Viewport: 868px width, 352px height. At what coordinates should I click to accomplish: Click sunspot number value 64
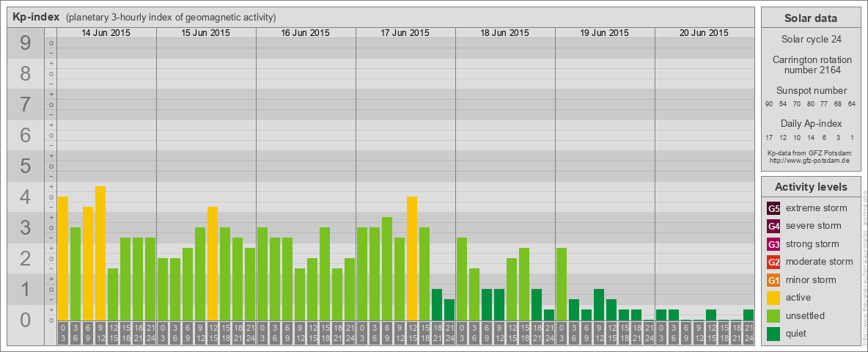pos(852,105)
